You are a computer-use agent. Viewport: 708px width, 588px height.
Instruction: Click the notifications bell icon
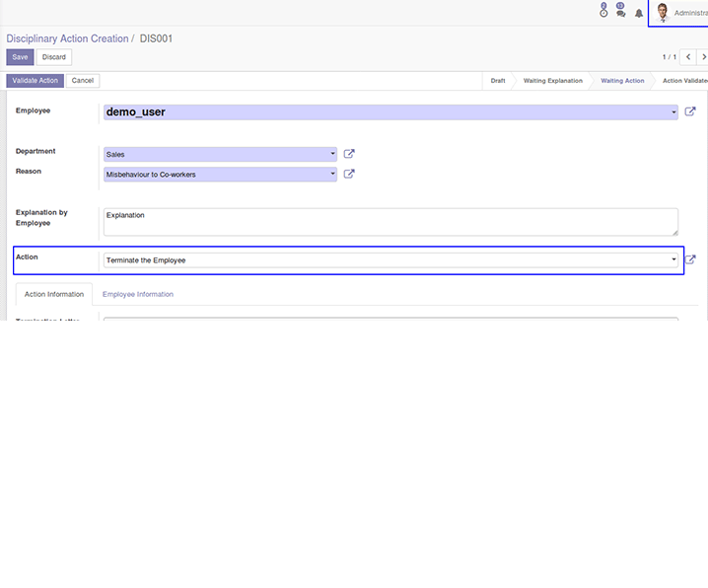639,14
